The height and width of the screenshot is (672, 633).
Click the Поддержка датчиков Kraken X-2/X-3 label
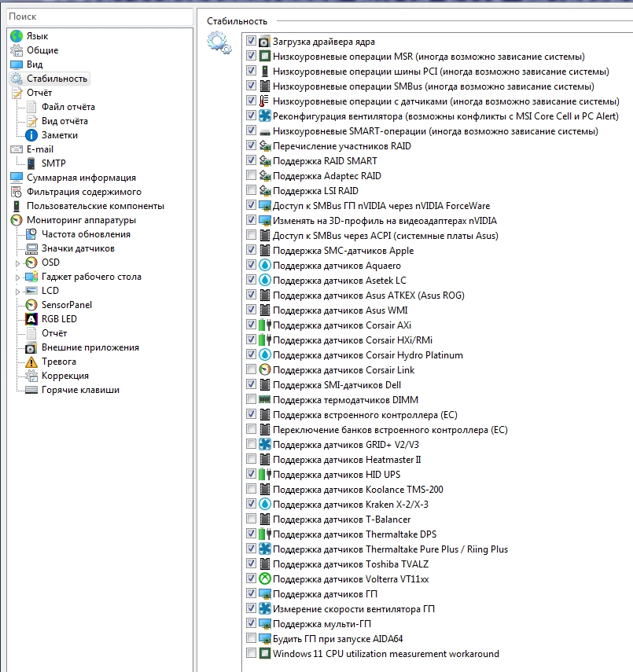pyautogui.click(x=351, y=505)
